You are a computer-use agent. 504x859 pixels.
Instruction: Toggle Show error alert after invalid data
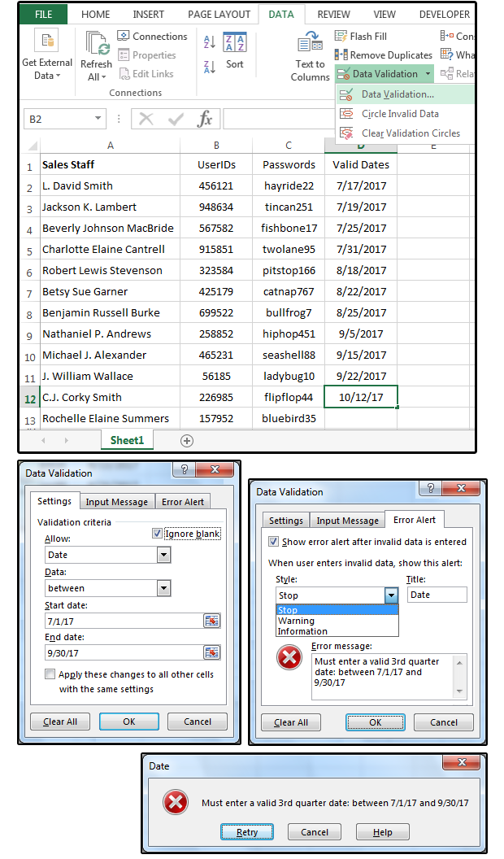coord(273,541)
